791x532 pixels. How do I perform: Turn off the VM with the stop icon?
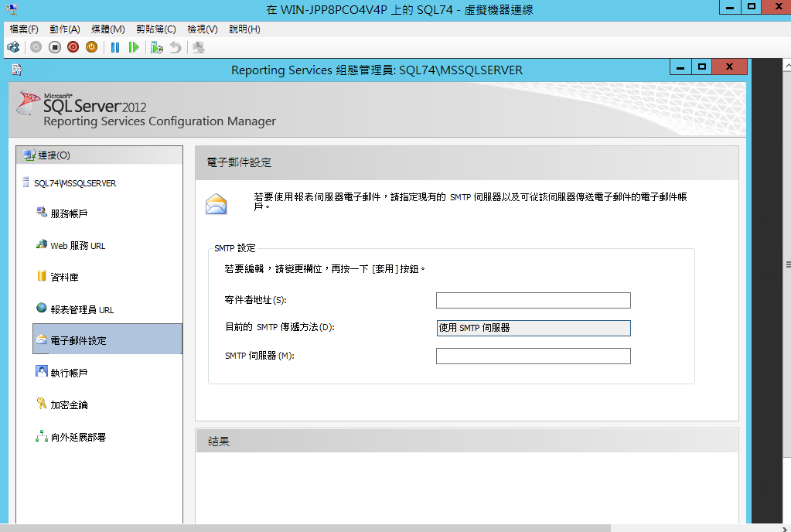tap(54, 47)
